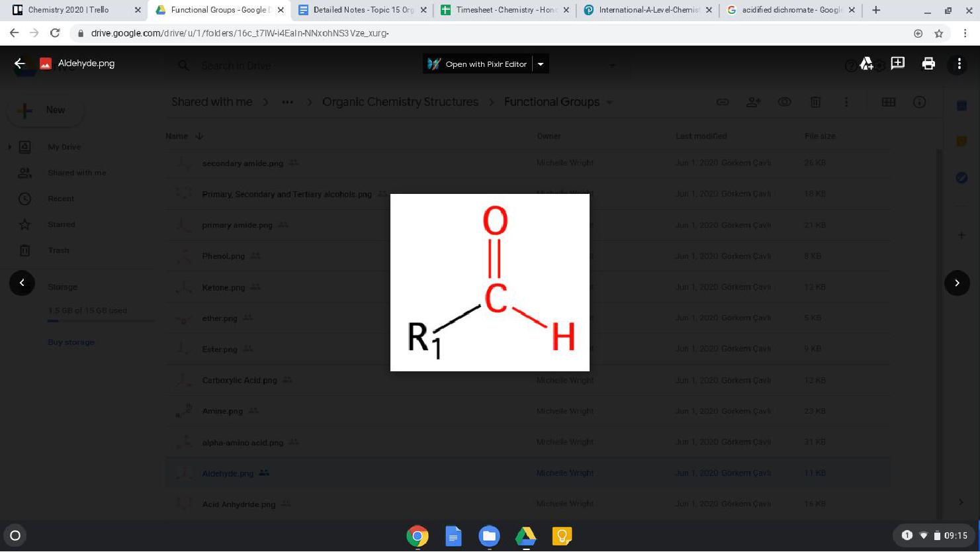This screenshot has width=980, height=552.
Task: Open Google Keep from the shelf
Action: click(x=562, y=536)
